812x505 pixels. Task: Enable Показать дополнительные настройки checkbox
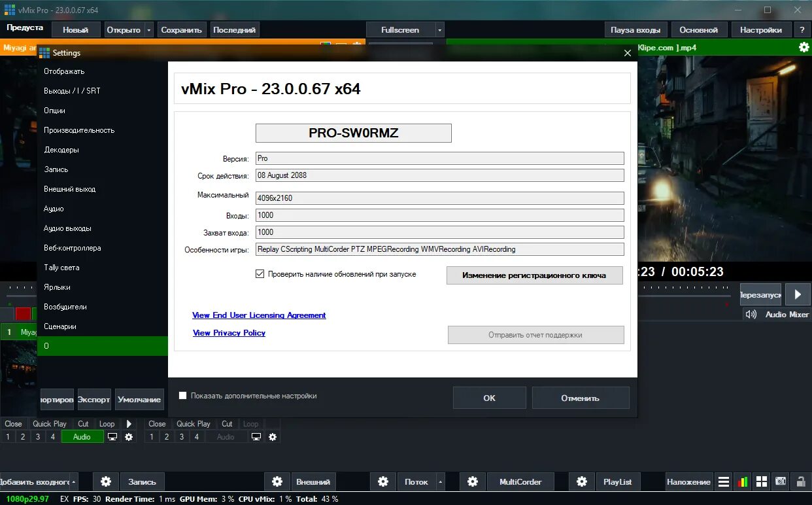tap(183, 396)
